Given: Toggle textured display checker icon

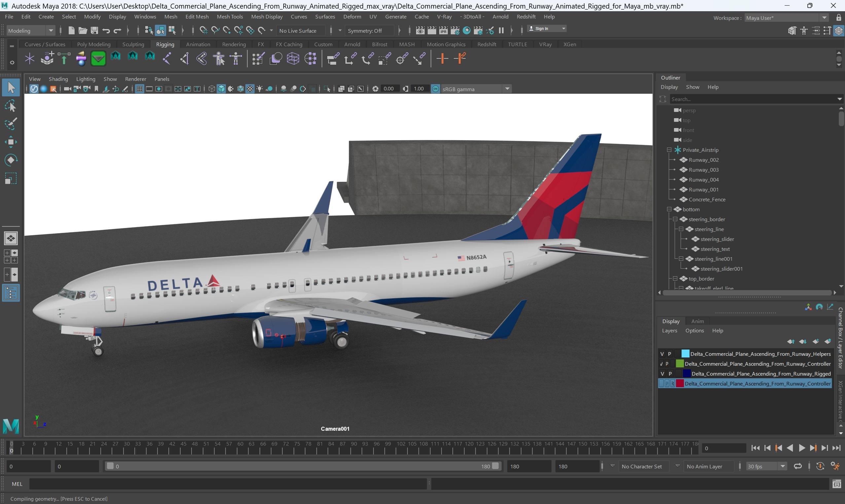Looking at the screenshot, I should 250,89.
